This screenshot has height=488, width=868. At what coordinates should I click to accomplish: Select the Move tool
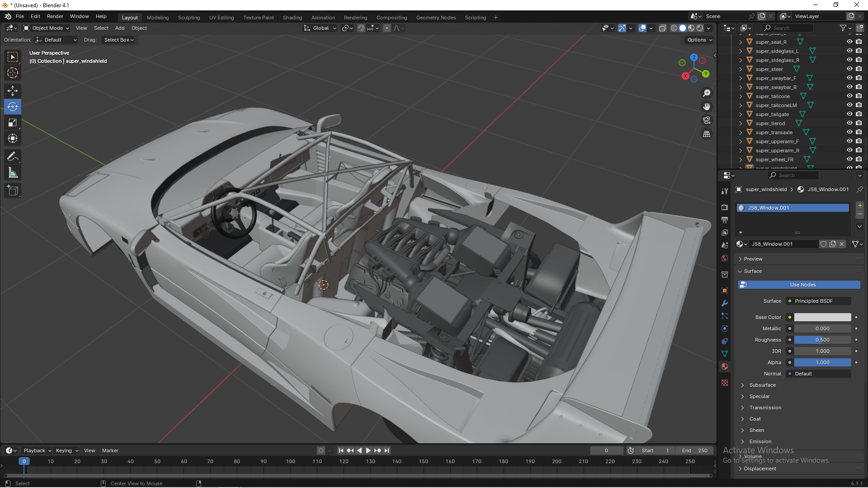[13, 91]
